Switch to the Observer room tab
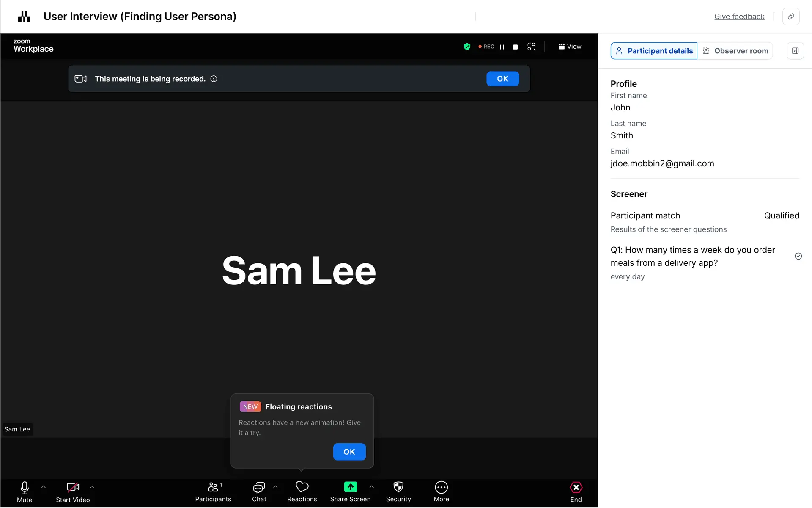812x508 pixels. (735, 51)
